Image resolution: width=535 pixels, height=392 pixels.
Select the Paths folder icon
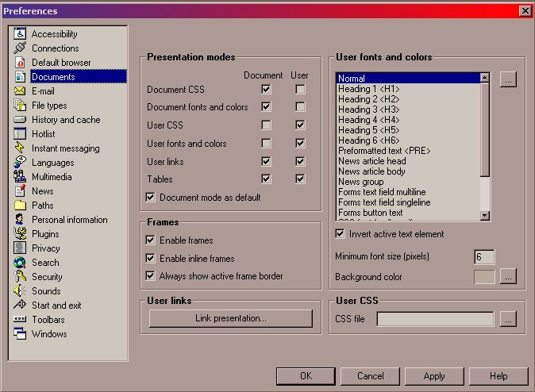coord(21,206)
